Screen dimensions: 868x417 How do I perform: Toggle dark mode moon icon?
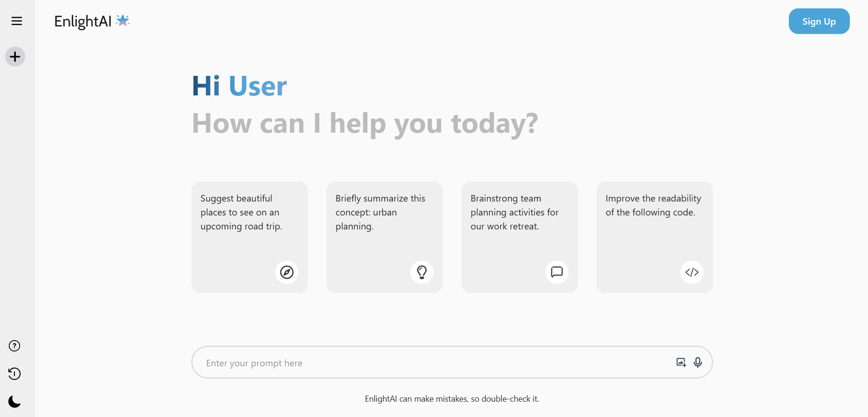[x=15, y=402]
